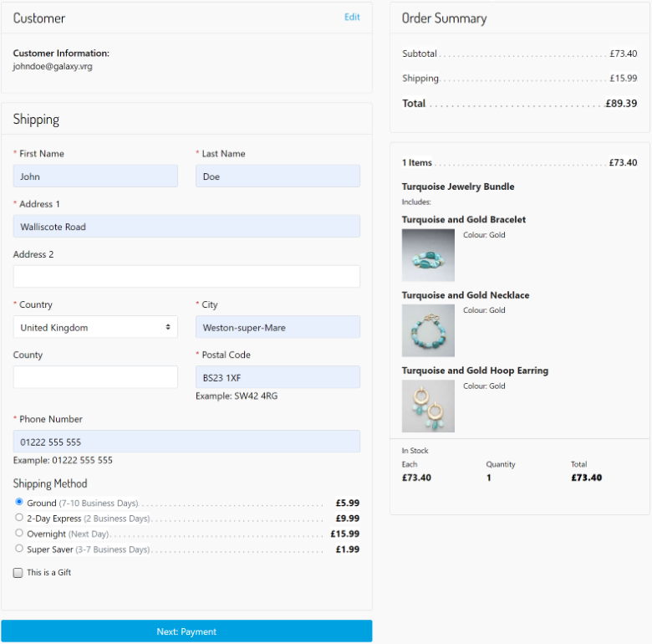The width and height of the screenshot is (652, 644).
Task: Open the Country dropdown
Action: pos(95,327)
